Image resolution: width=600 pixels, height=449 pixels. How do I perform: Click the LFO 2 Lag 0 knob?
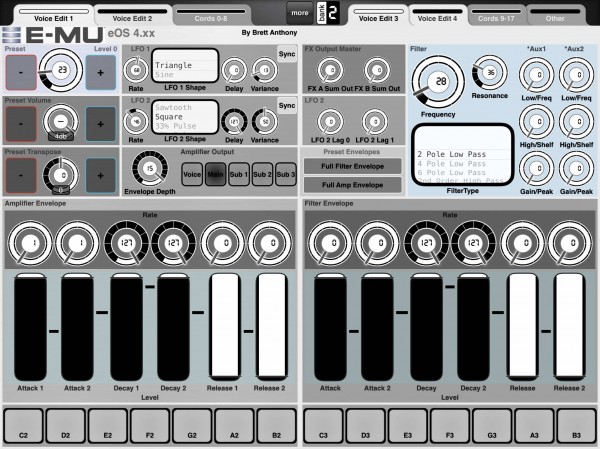pyautogui.click(x=330, y=122)
